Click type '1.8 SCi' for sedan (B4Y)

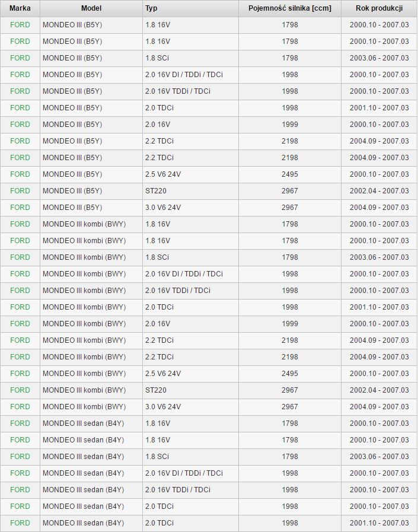coord(157,457)
